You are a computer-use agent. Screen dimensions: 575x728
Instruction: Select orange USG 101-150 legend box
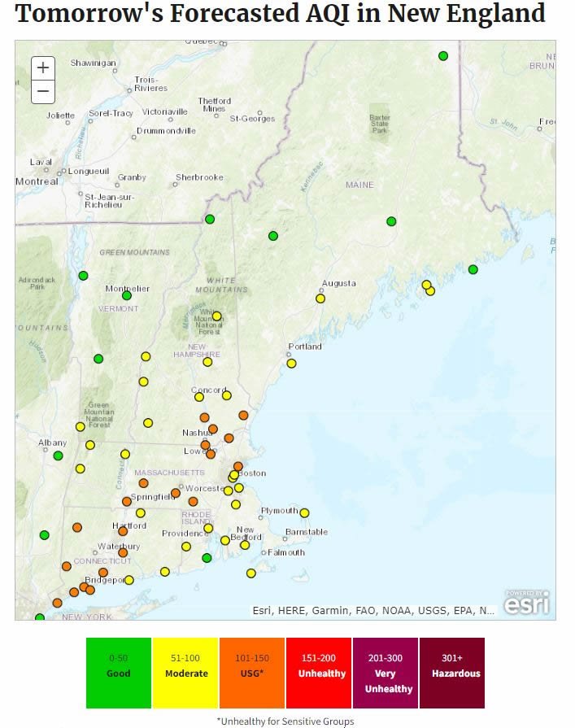click(x=252, y=673)
